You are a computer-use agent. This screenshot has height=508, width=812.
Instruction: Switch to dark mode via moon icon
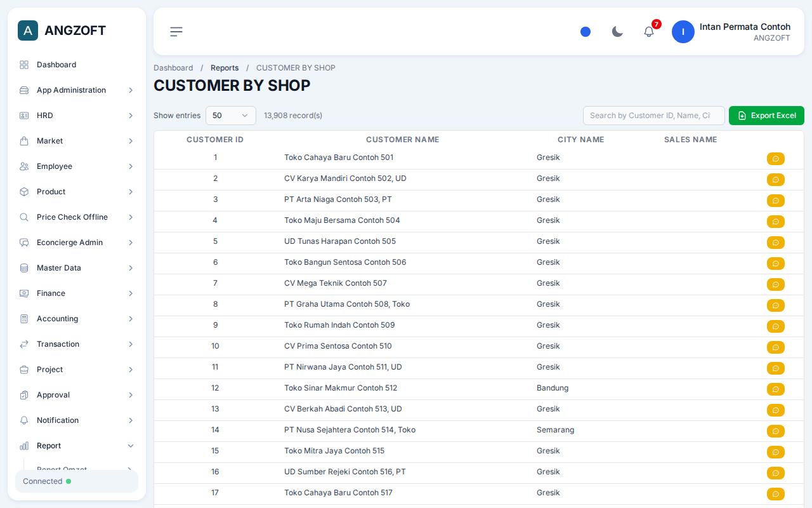617,31
